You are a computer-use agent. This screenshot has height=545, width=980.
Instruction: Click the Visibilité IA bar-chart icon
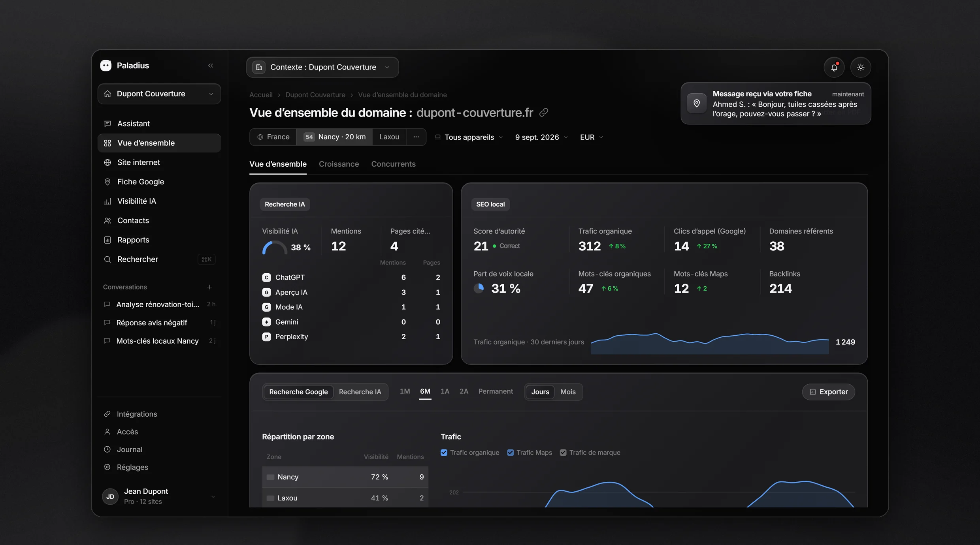(107, 201)
